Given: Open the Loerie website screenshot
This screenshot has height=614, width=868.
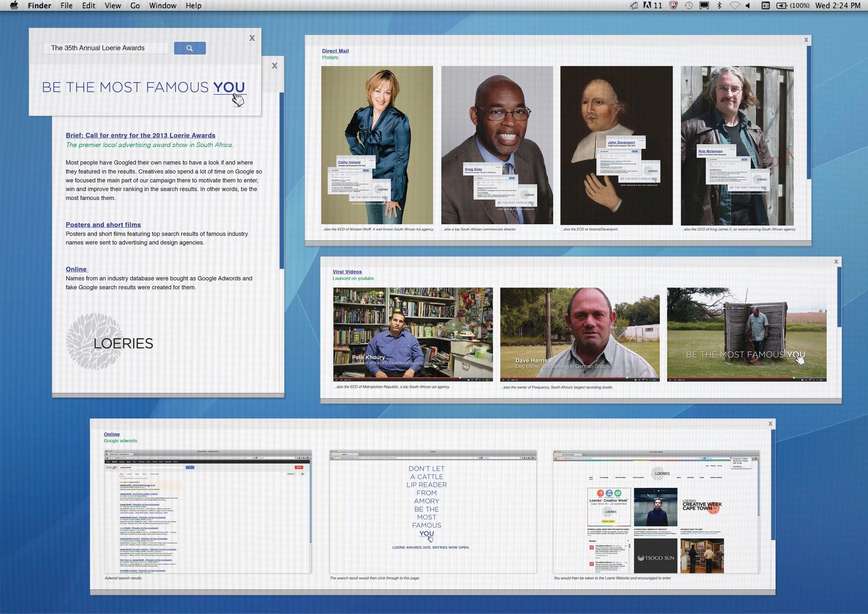Looking at the screenshot, I should (x=656, y=512).
